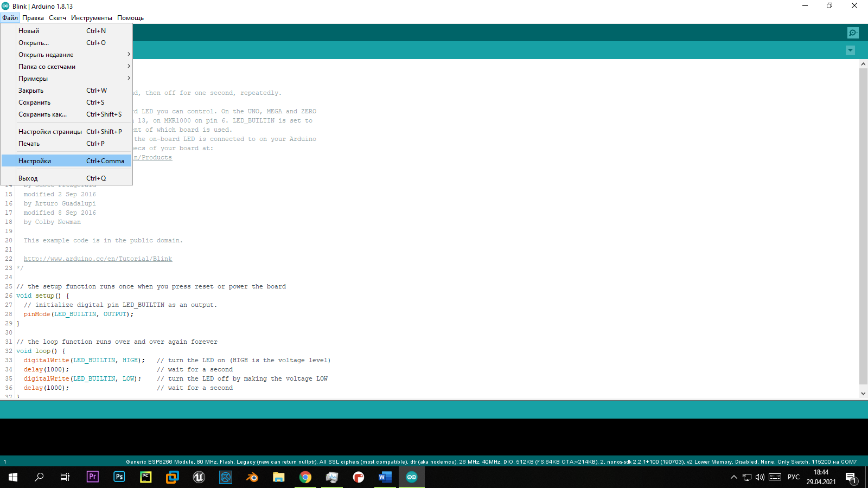Expand the Открыть недавние submenu
Viewport: 868px width, 488px height.
pos(66,55)
